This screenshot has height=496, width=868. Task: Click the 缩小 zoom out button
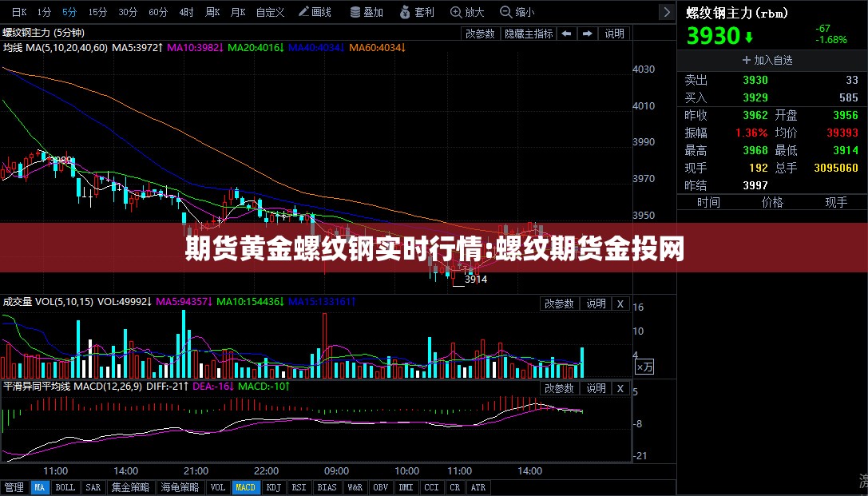[517, 12]
